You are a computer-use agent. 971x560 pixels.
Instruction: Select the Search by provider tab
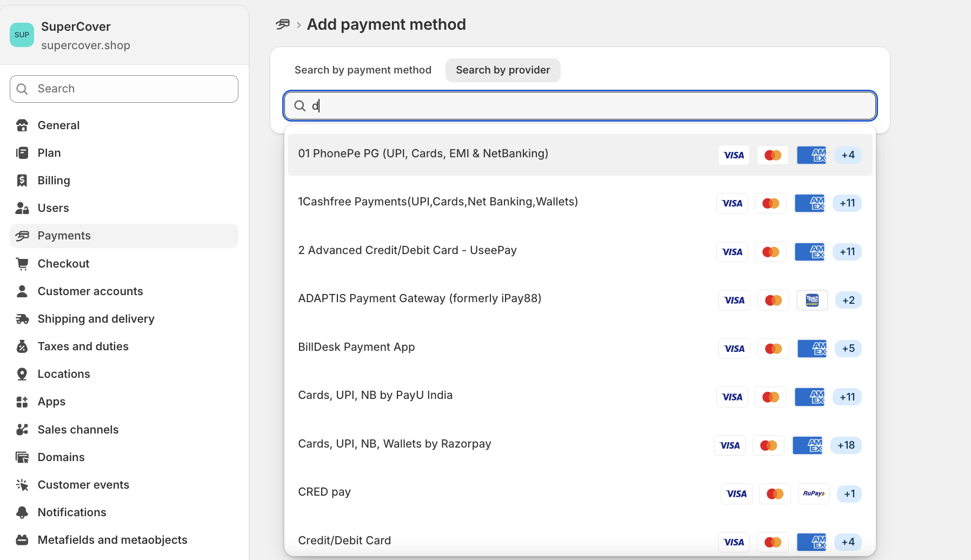(503, 70)
